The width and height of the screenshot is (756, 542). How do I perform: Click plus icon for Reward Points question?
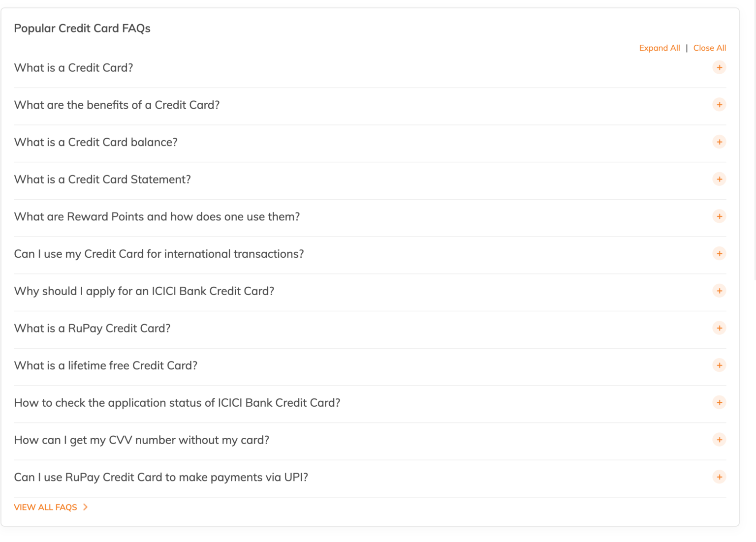coord(719,216)
